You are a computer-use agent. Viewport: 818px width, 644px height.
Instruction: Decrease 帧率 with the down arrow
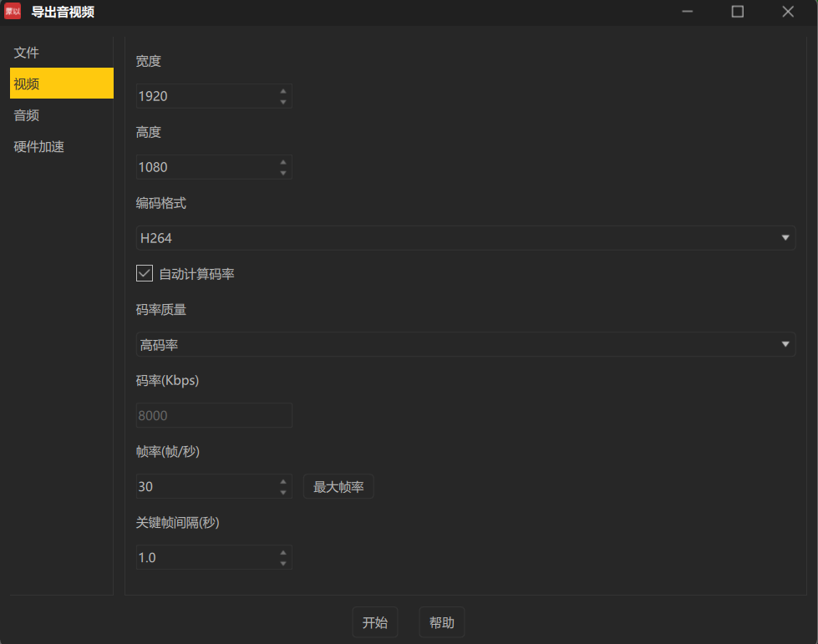(283, 492)
